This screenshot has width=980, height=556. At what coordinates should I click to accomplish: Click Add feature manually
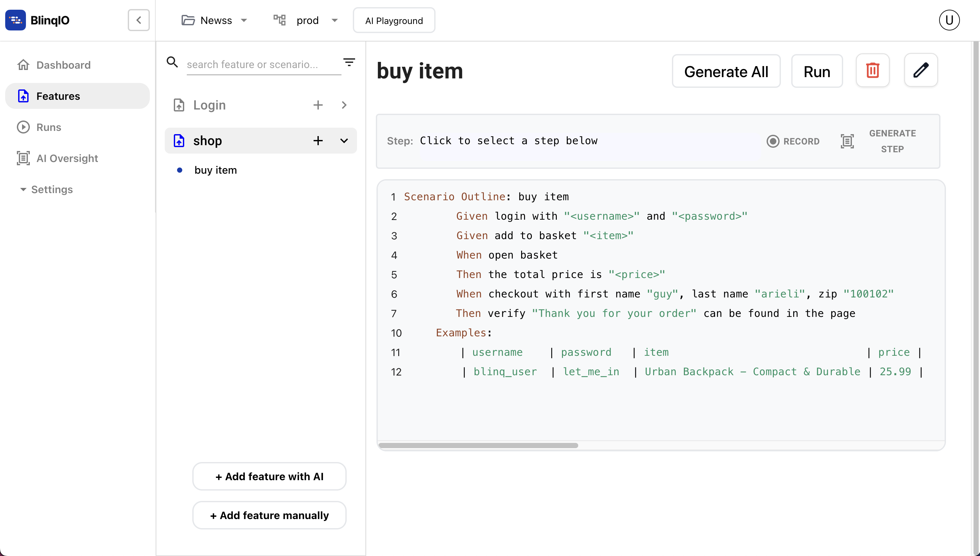pos(269,515)
